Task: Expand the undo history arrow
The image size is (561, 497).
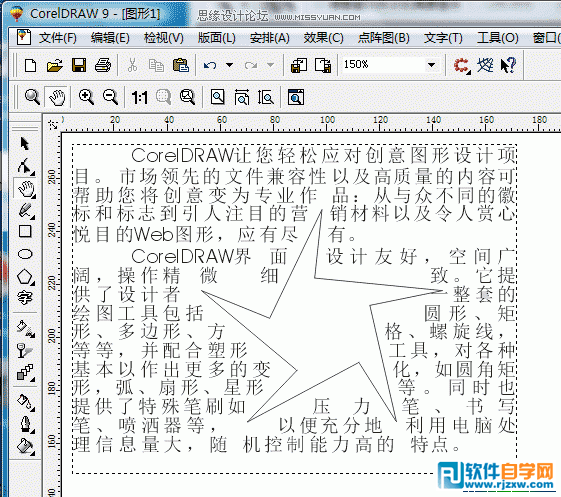Action: point(229,65)
